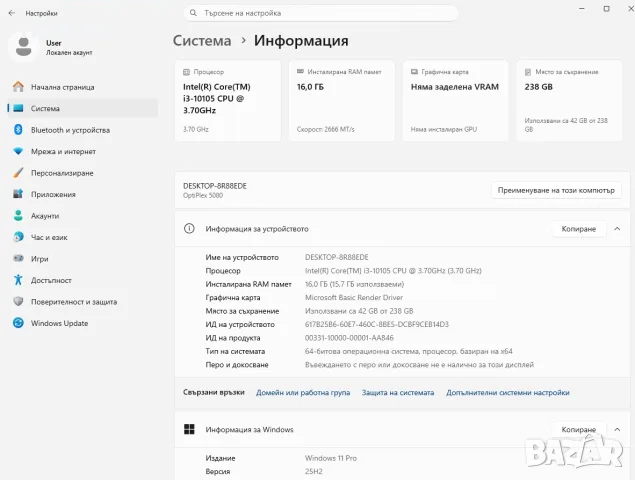Click the back arrow icon
This screenshot has height=480, width=635.
(x=12, y=13)
